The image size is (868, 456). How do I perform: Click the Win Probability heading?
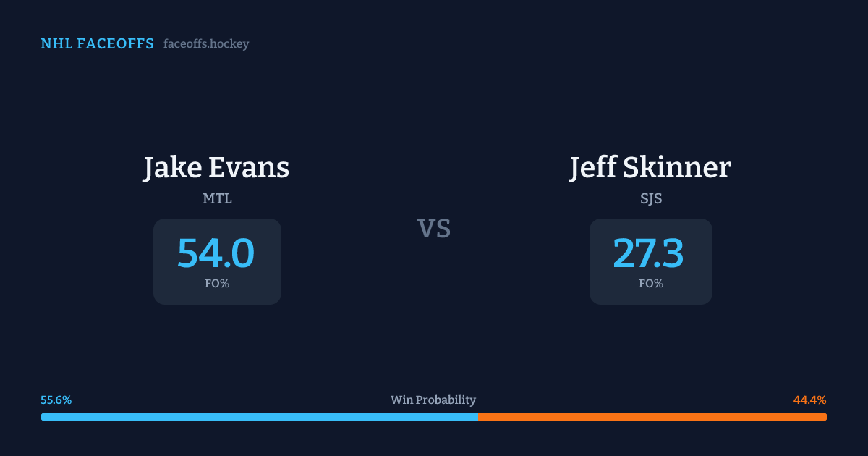click(x=433, y=400)
